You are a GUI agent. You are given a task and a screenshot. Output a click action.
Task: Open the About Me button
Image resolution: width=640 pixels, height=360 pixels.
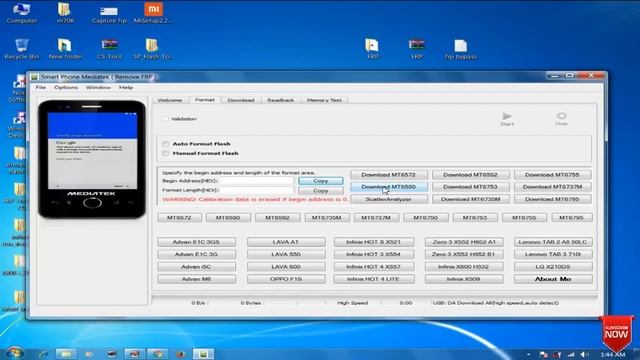[x=553, y=279]
